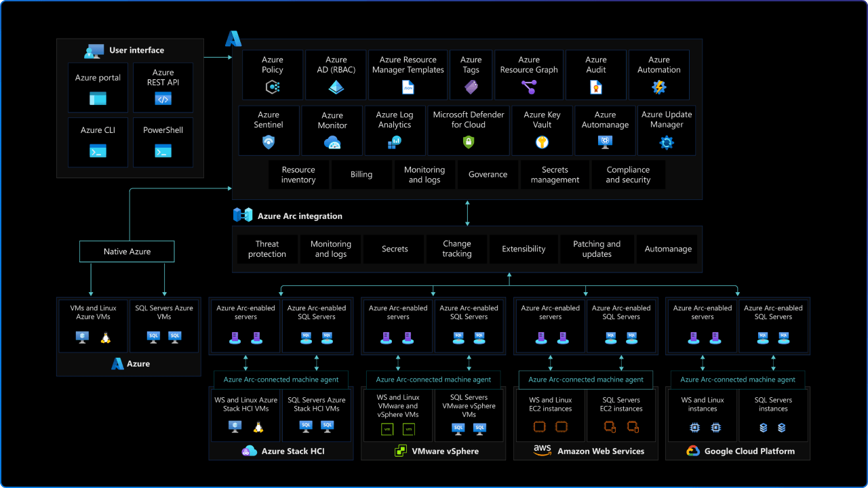Image resolution: width=868 pixels, height=488 pixels.
Task: Click the Google Cloud Platform label text
Action: tap(749, 451)
